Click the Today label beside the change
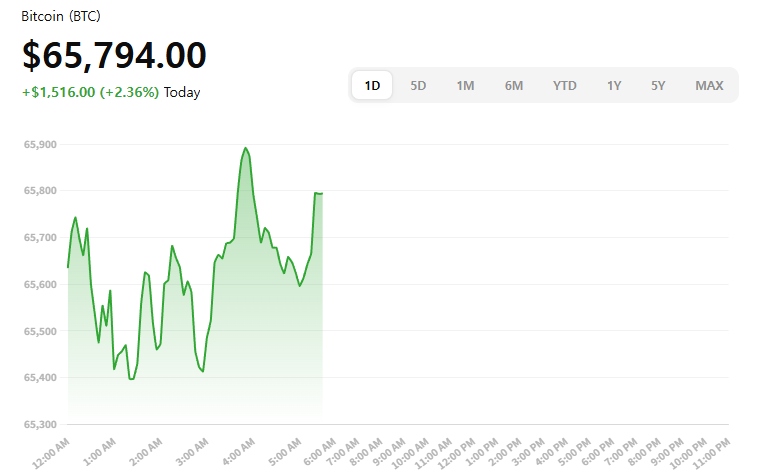This screenshot has height=472, width=760. [182, 92]
